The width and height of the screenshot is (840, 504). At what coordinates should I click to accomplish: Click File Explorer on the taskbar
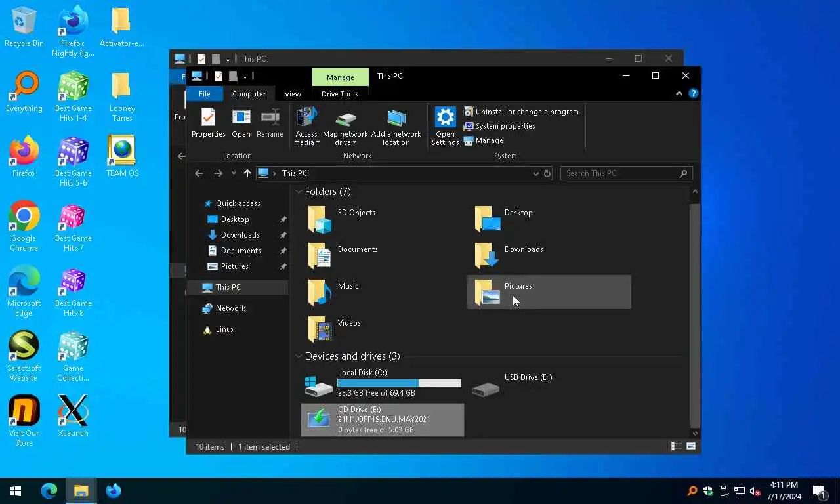click(x=81, y=491)
